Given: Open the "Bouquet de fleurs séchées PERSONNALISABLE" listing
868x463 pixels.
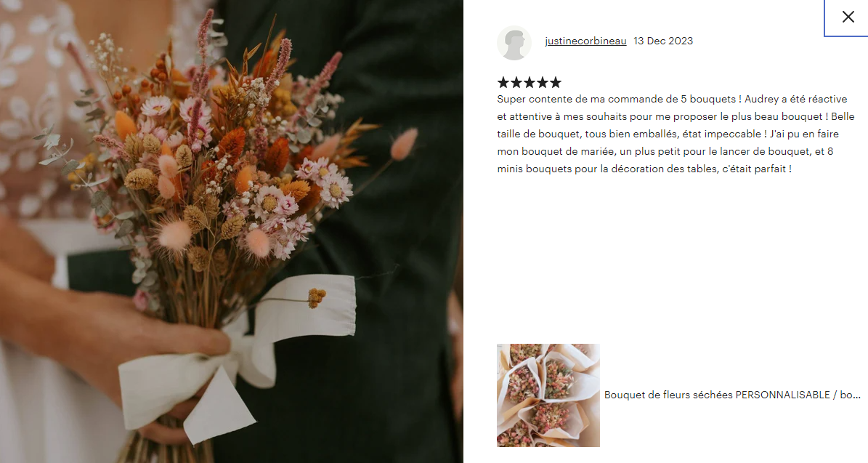Looking at the screenshot, I should [x=732, y=395].
